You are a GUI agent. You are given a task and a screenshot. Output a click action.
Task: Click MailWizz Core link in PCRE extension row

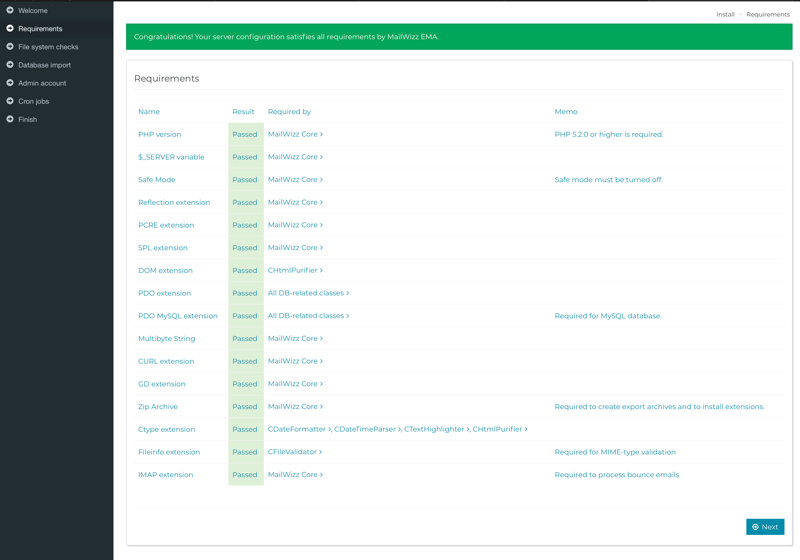[x=295, y=225]
